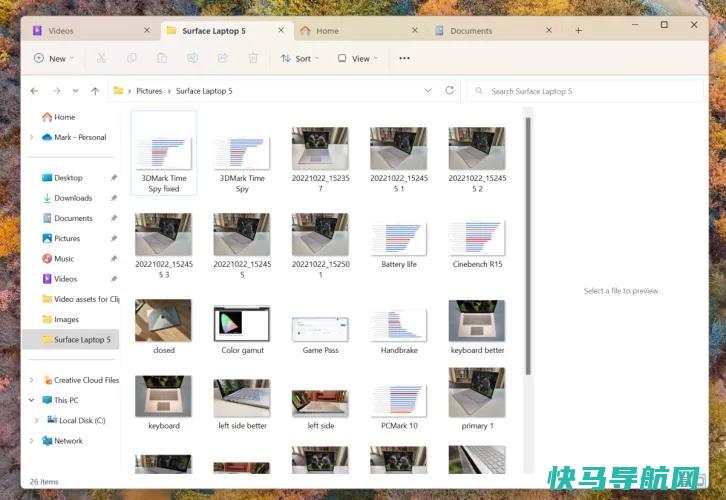Click the Share icon in toolbar
Image resolution: width=726 pixels, height=500 pixels.
[x=223, y=58]
